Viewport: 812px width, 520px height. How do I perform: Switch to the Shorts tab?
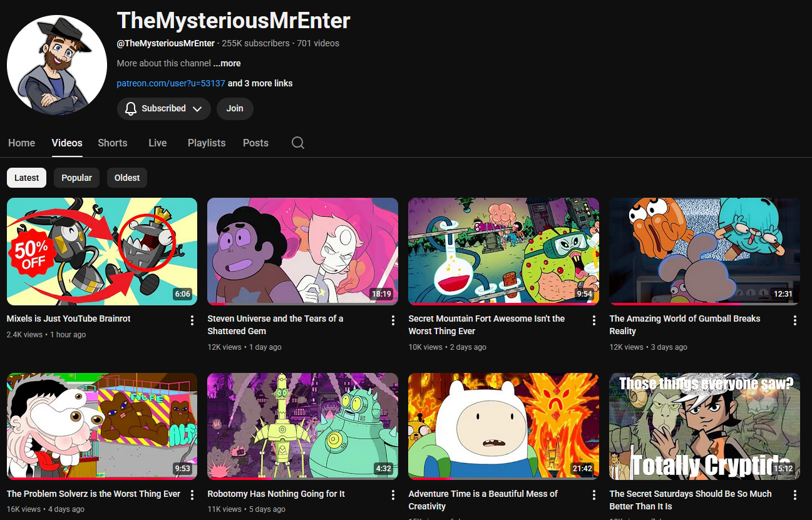[x=113, y=143]
